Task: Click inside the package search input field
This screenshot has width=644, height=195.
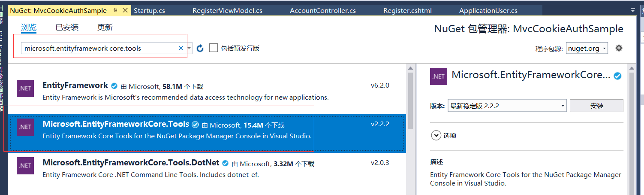Action: coord(100,48)
